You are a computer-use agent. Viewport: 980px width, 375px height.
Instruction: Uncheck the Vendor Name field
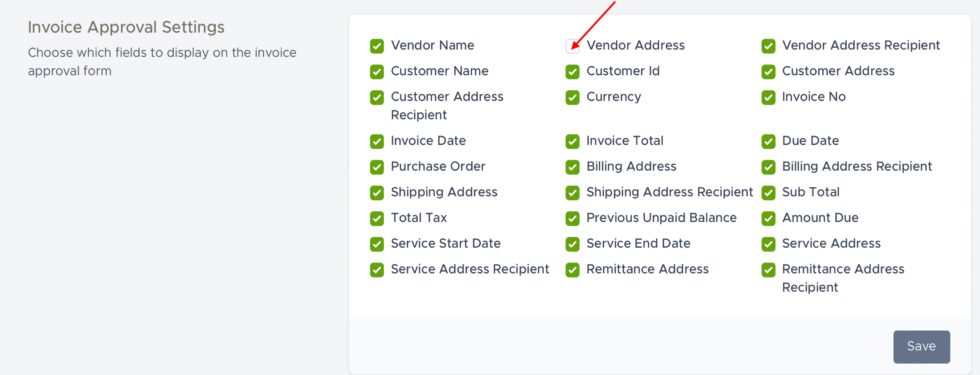[377, 46]
